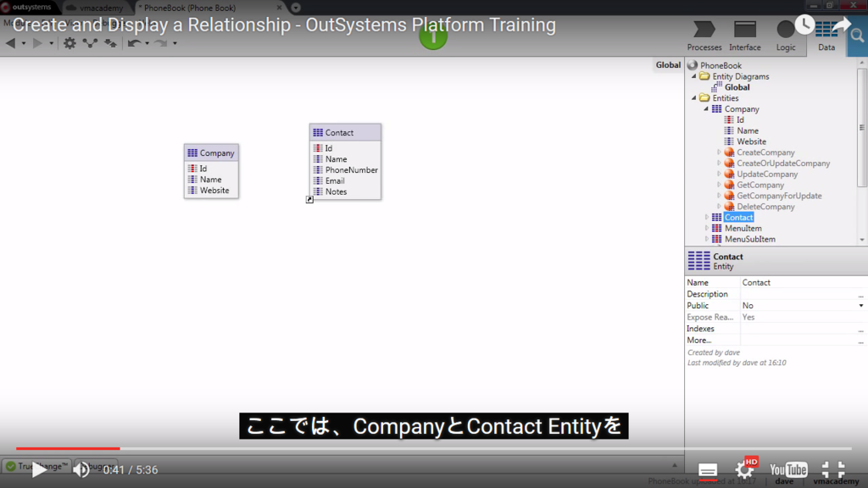Open the Processes layer tab
The image size is (868, 488).
[x=704, y=36]
